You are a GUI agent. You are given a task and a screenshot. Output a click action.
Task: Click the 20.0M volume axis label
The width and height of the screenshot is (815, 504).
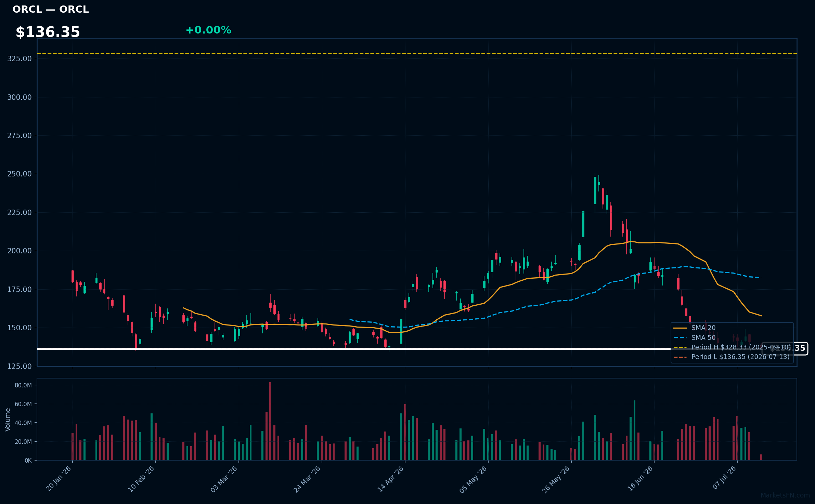pos(23,442)
